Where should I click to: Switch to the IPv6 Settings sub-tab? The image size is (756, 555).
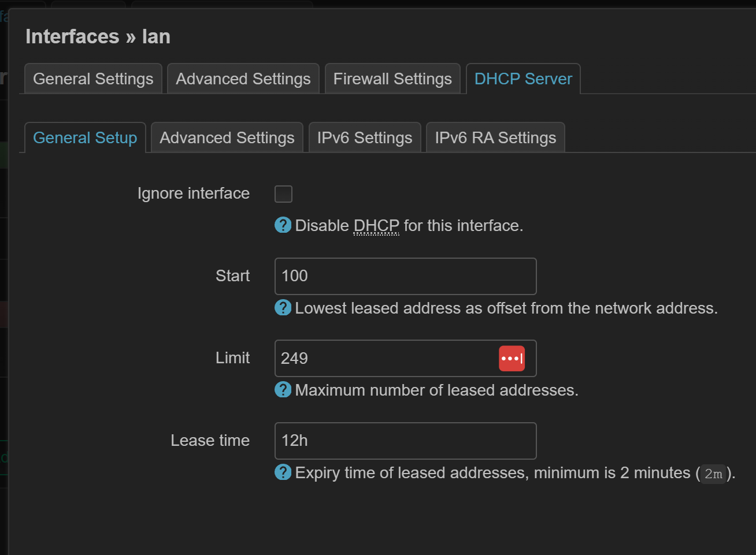[x=365, y=137]
